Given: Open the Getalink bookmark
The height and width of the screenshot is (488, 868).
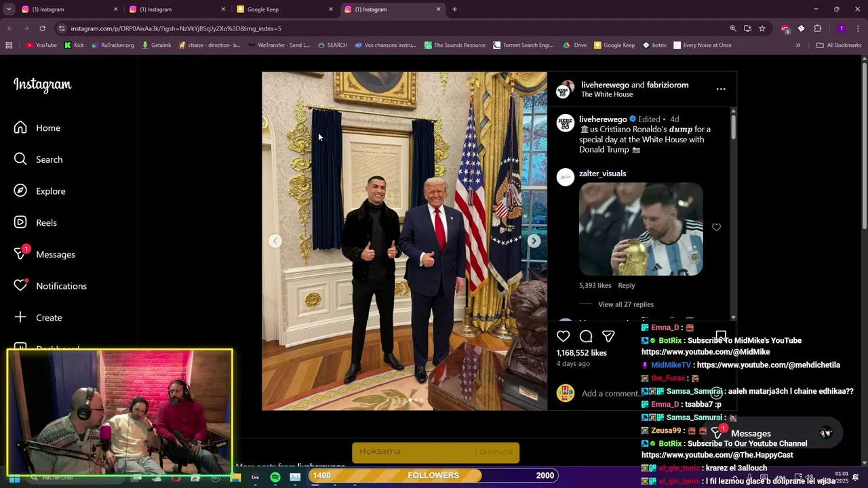Looking at the screenshot, I should [x=157, y=45].
